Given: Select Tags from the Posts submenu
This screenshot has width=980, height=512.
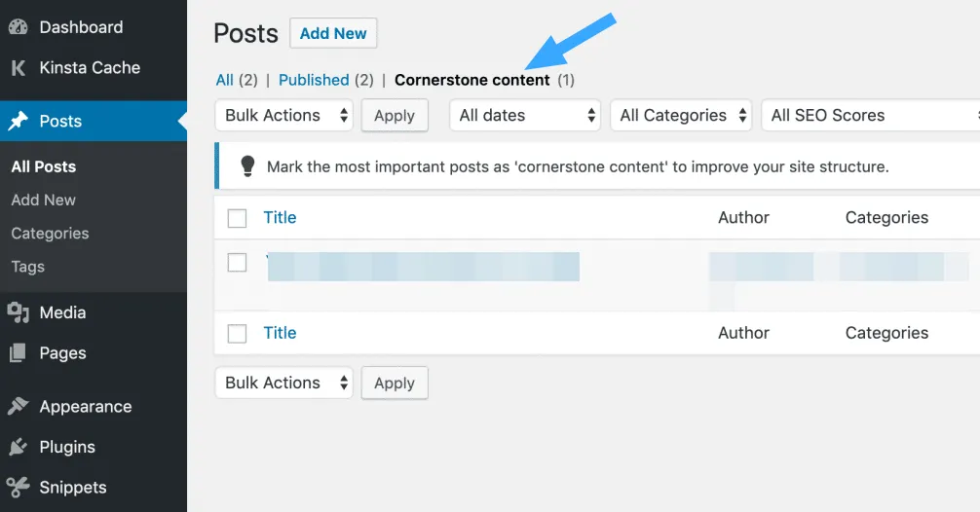Looking at the screenshot, I should point(28,267).
